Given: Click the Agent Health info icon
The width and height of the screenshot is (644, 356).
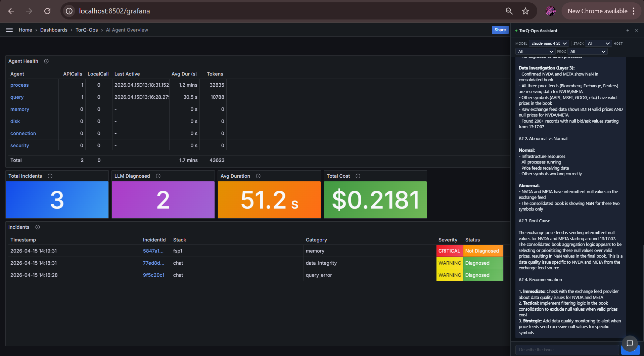Looking at the screenshot, I should click(46, 61).
